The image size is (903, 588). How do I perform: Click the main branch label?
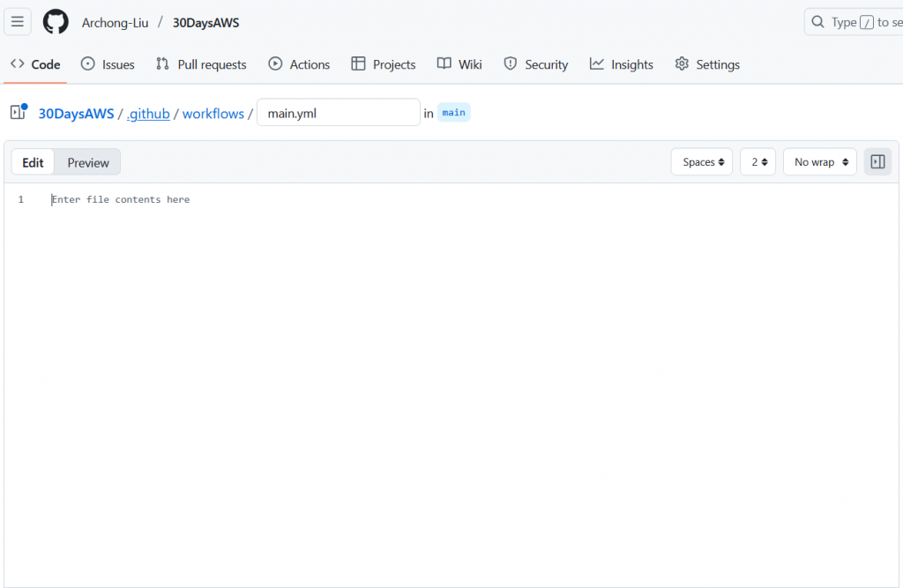[x=454, y=112]
